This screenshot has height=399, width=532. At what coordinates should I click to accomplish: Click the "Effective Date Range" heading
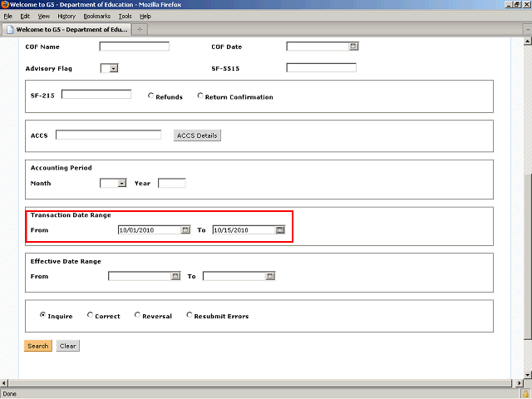click(66, 261)
